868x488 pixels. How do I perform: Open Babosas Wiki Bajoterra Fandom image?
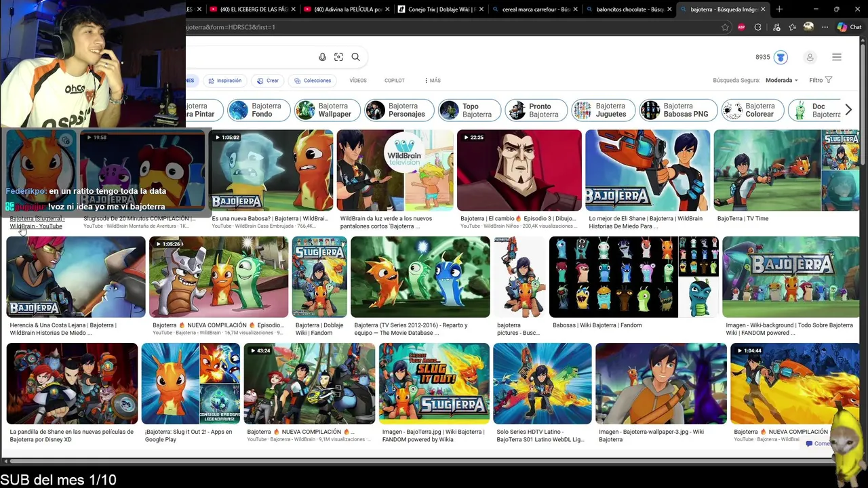(x=633, y=277)
